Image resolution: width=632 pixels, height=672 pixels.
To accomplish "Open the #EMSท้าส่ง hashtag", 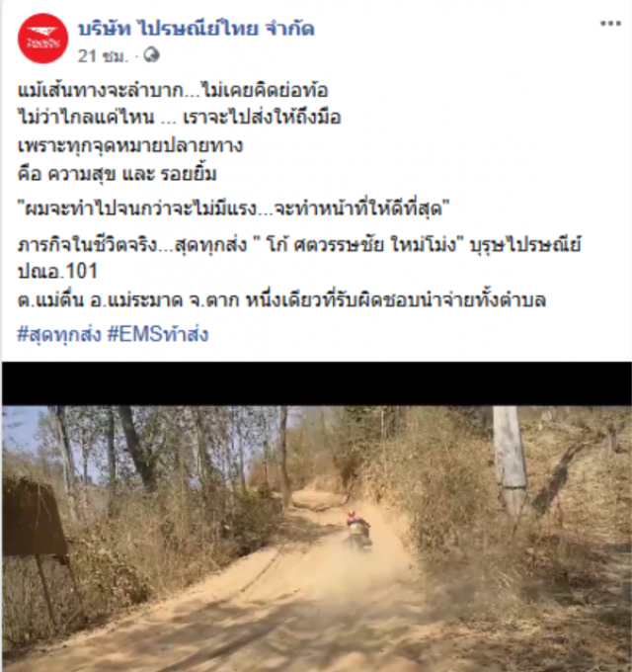I will pyautogui.click(x=158, y=334).
